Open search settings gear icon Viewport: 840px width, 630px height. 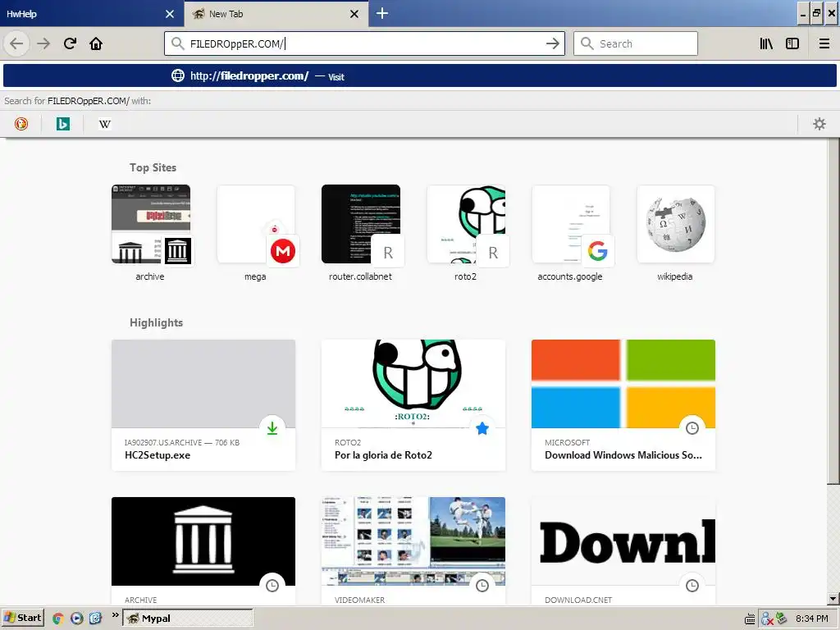pos(819,124)
